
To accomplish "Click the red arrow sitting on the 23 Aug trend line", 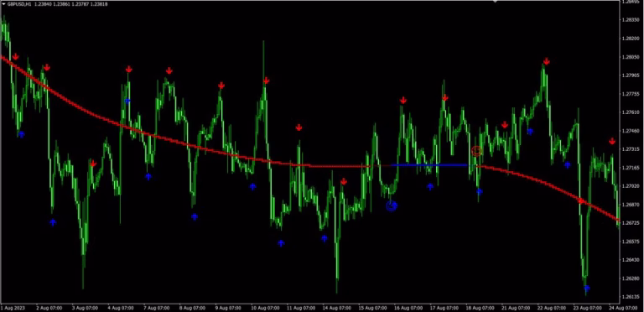I will (580, 200).
